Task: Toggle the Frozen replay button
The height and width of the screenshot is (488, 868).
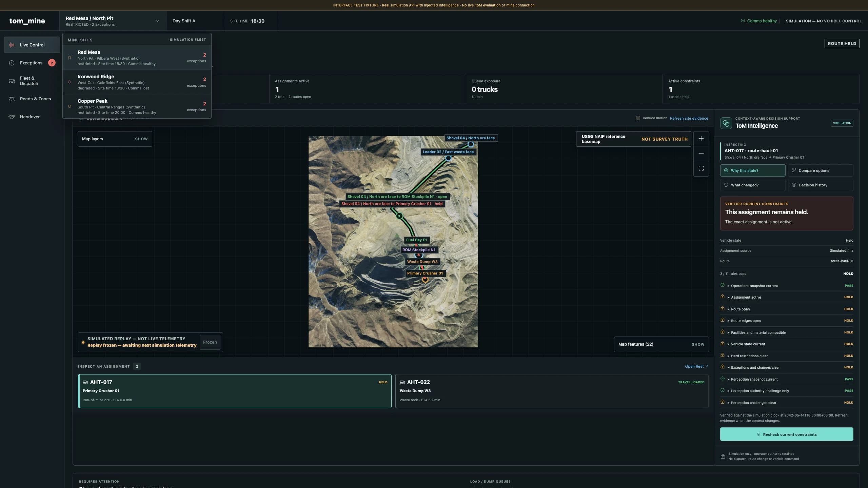Action: pos(210,342)
